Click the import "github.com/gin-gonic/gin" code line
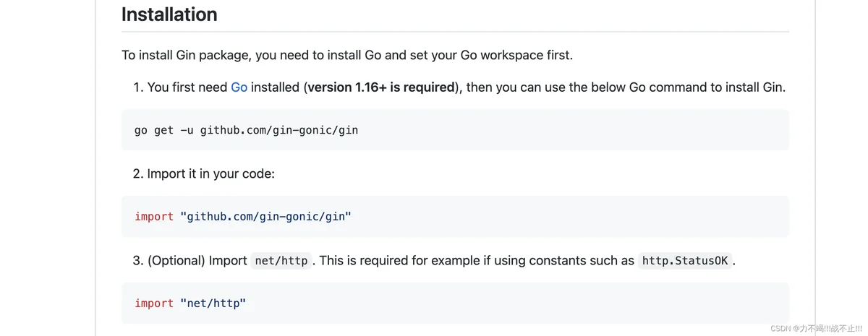The width and height of the screenshot is (868, 336). pyautogui.click(x=242, y=216)
